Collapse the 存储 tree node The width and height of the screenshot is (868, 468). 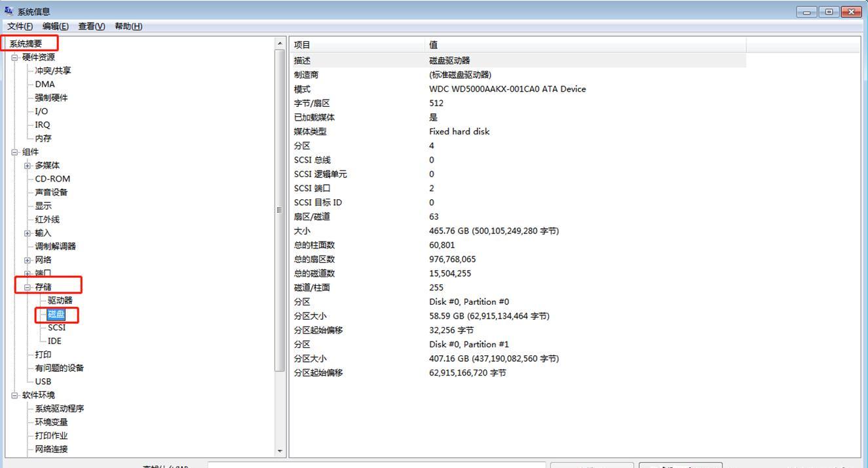point(28,286)
